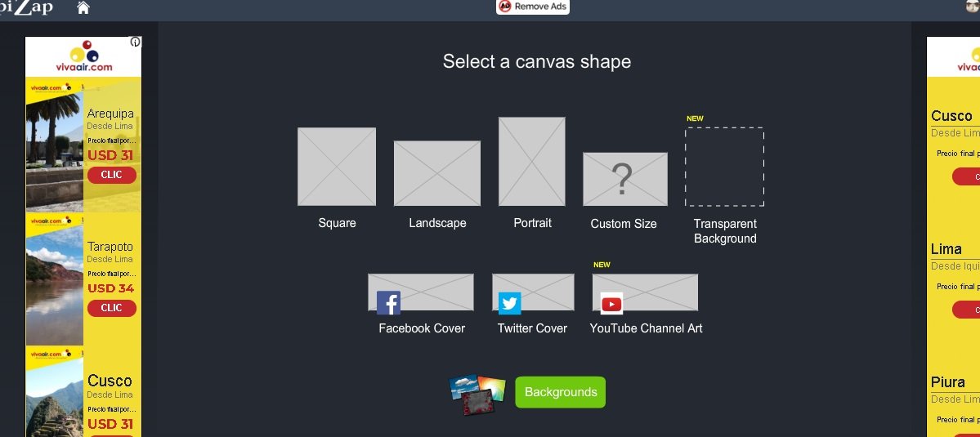Open the green Backgrounds button
Screen dimensions: 980x437
tap(560, 392)
